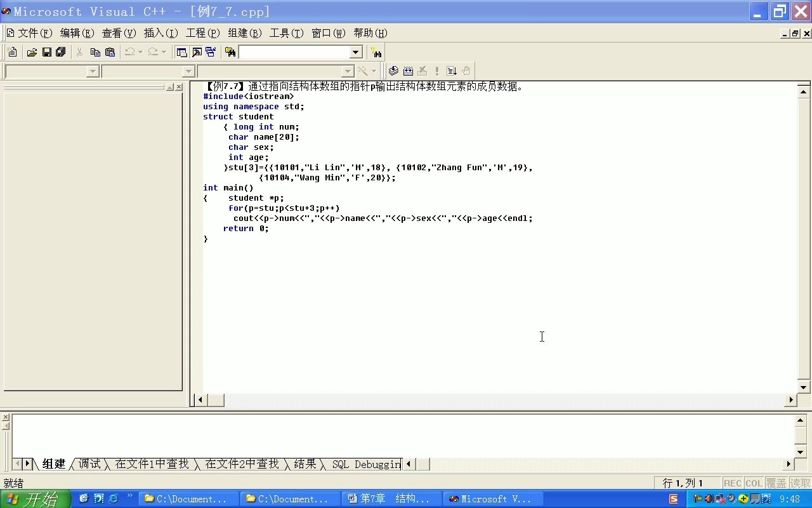
Task: Create a new source file
Action: [x=11, y=52]
